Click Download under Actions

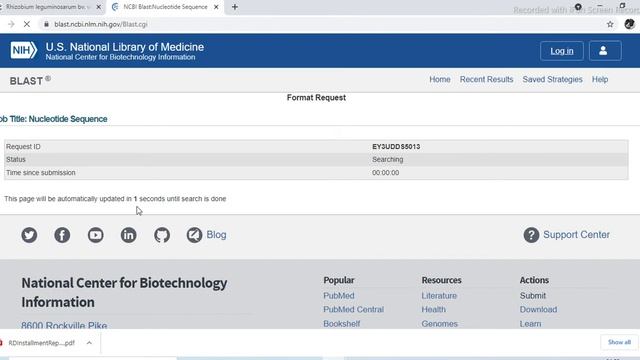click(x=538, y=309)
